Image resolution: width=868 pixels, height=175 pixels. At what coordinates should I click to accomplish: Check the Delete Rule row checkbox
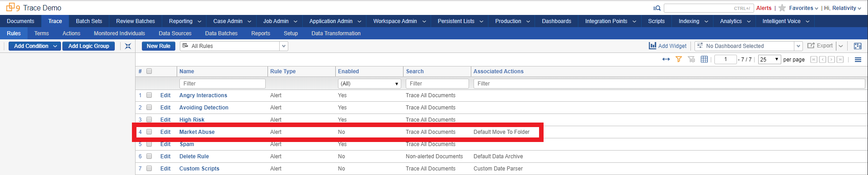pyautogui.click(x=149, y=156)
